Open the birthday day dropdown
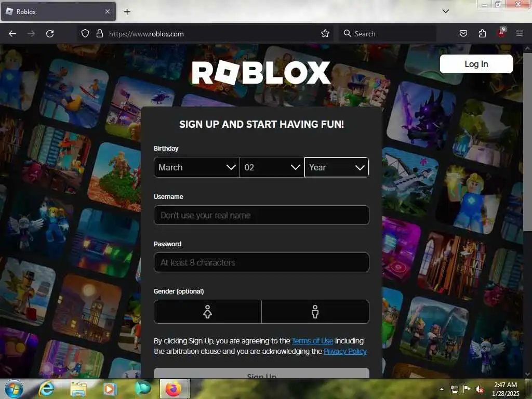The width and height of the screenshot is (532, 399). (272, 167)
